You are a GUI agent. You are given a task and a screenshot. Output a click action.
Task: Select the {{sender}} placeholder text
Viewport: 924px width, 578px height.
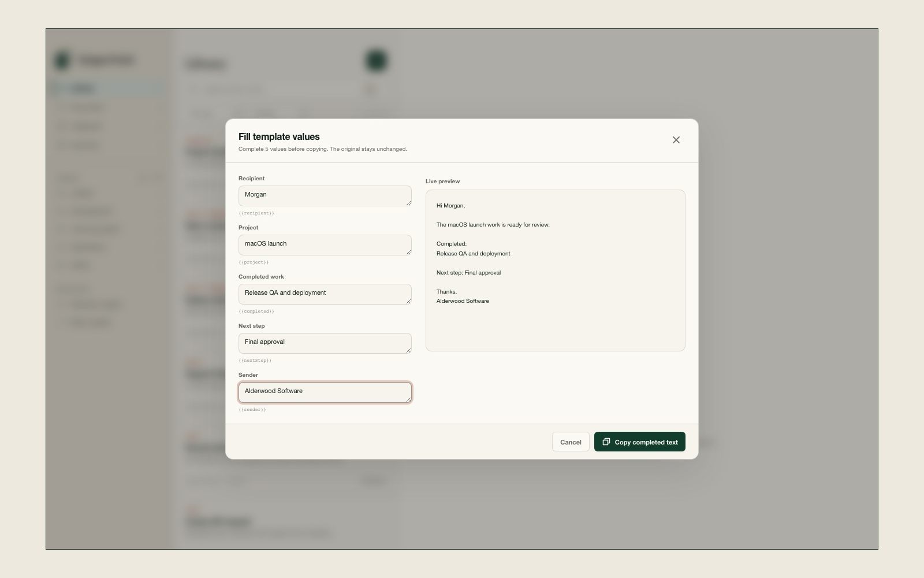tap(252, 410)
